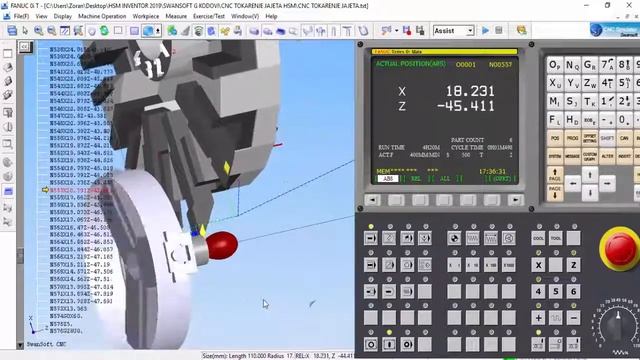Click the cursor up arrow key
The image size is (640, 360).
coord(590,175)
